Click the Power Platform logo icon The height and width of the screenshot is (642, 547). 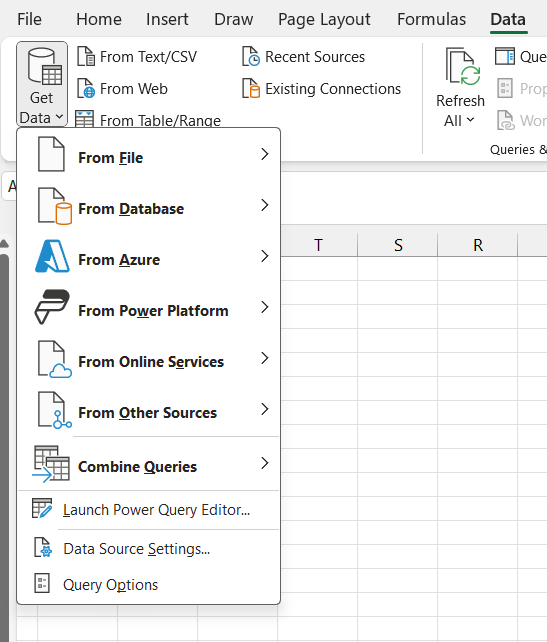point(52,307)
